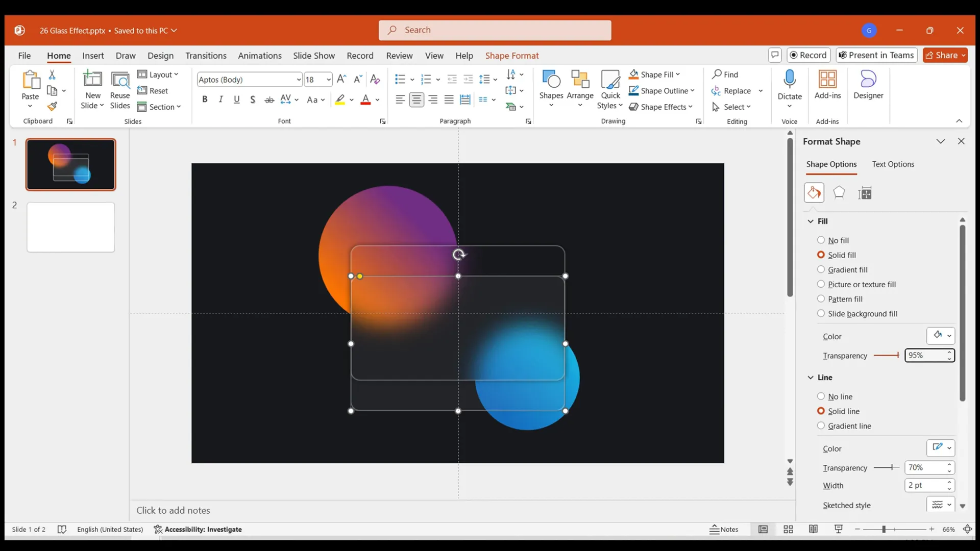
Task: Go to the Transitions tab
Action: click(206, 56)
